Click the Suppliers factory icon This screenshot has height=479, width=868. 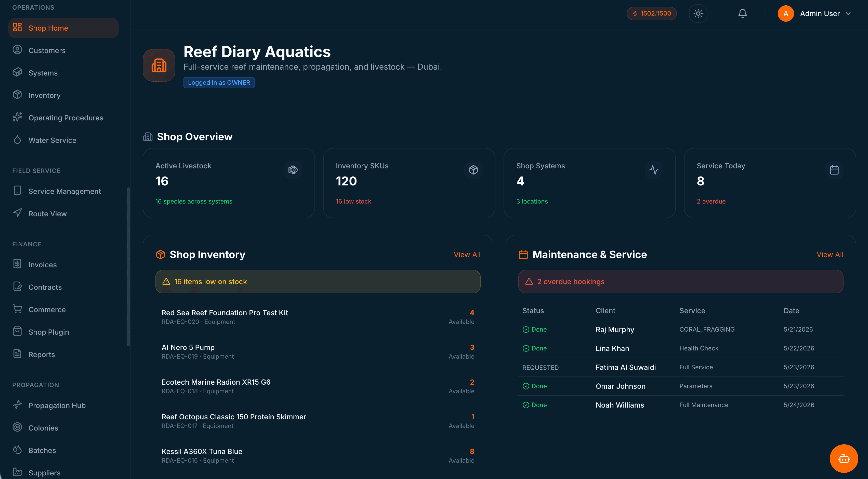17,472
